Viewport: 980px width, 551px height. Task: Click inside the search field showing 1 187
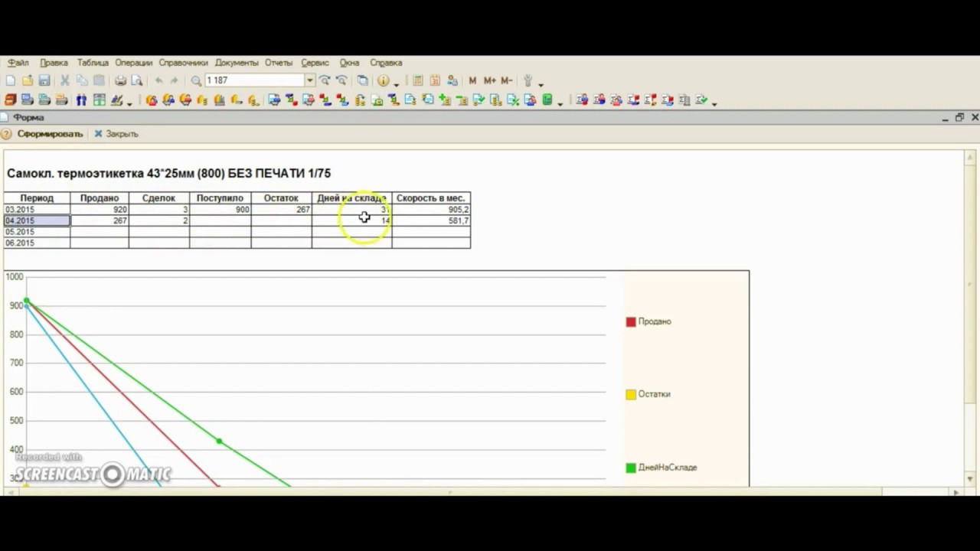point(254,80)
